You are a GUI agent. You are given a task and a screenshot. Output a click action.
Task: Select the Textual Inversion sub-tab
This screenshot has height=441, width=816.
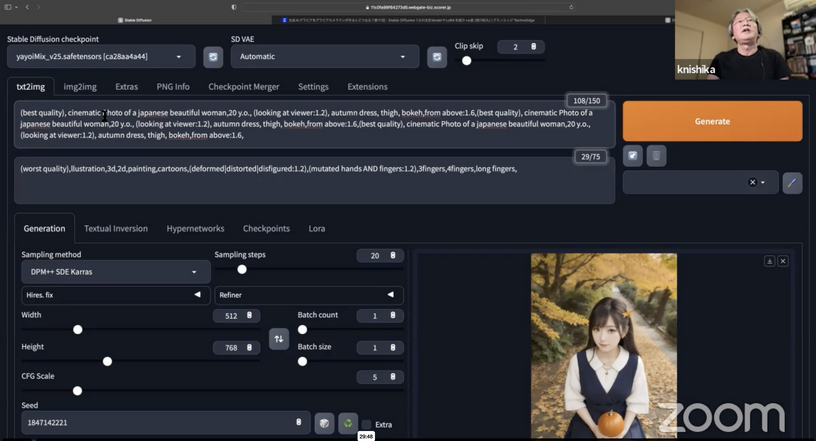tap(116, 229)
